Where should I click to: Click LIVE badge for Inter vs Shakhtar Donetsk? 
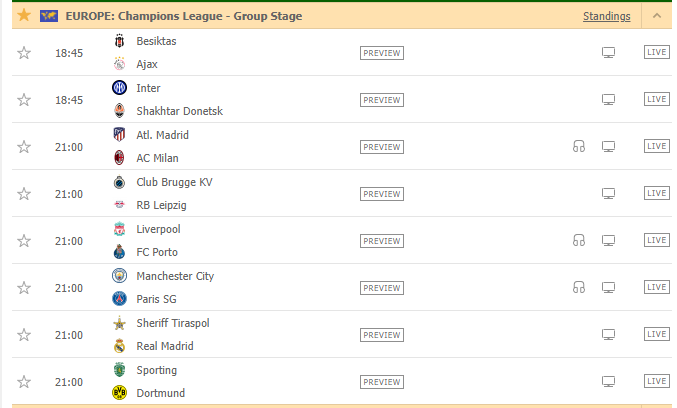click(x=657, y=99)
